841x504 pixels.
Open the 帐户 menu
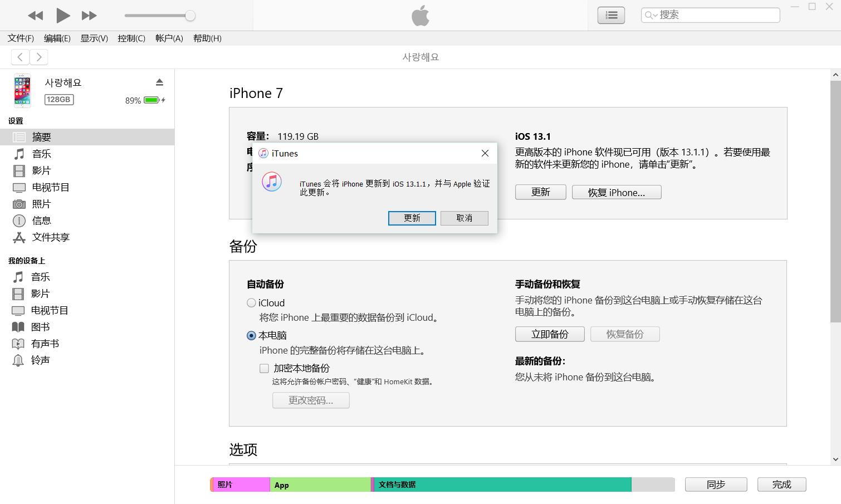pyautogui.click(x=169, y=38)
